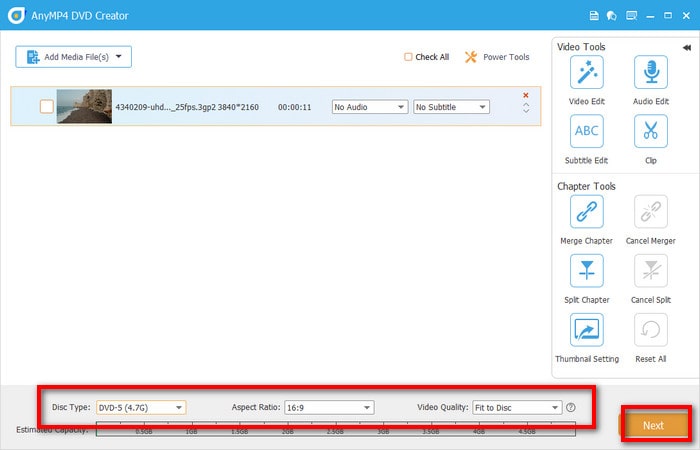The width and height of the screenshot is (700, 450).
Task: Expand the No Subtitle dropdown
Action: [x=451, y=107]
